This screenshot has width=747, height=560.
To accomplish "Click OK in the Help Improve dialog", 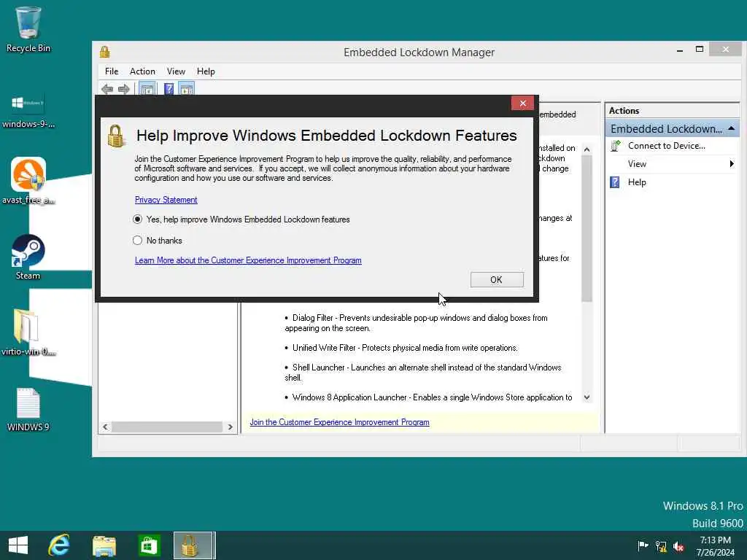I will pyautogui.click(x=497, y=280).
